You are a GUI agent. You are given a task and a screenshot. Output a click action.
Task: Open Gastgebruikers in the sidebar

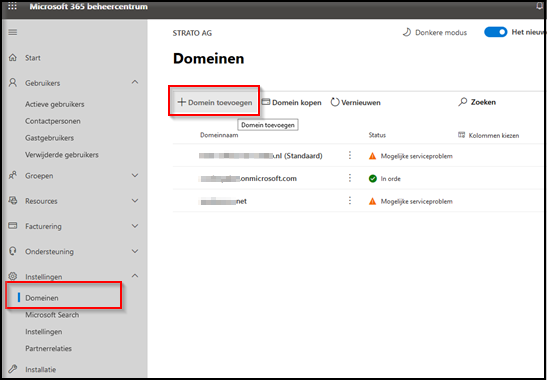49,138
